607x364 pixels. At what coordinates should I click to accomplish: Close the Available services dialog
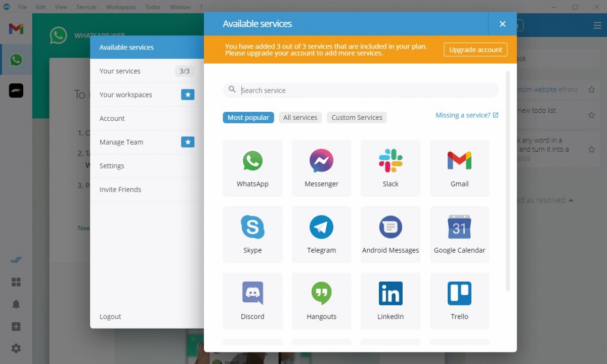click(502, 24)
